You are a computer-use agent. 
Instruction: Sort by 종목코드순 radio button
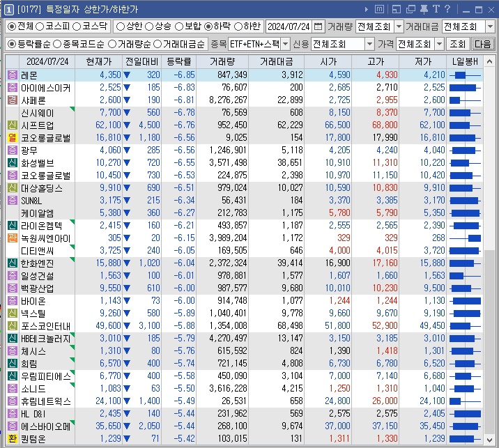(57, 44)
